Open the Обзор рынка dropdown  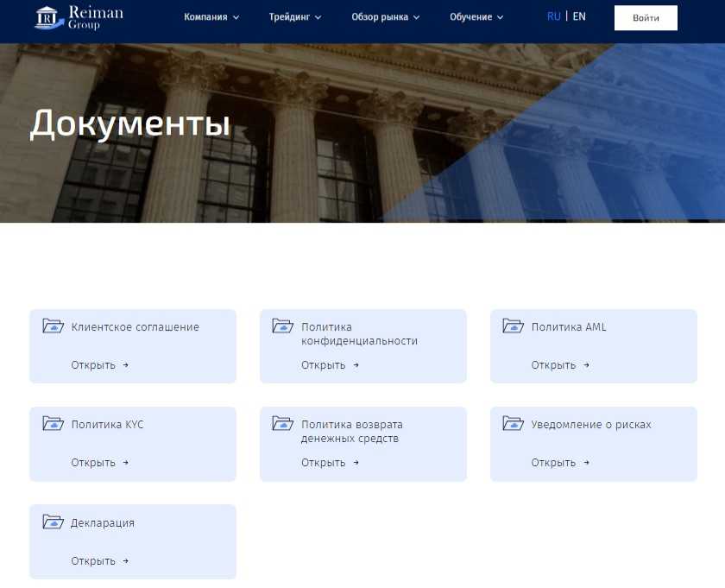tap(385, 17)
